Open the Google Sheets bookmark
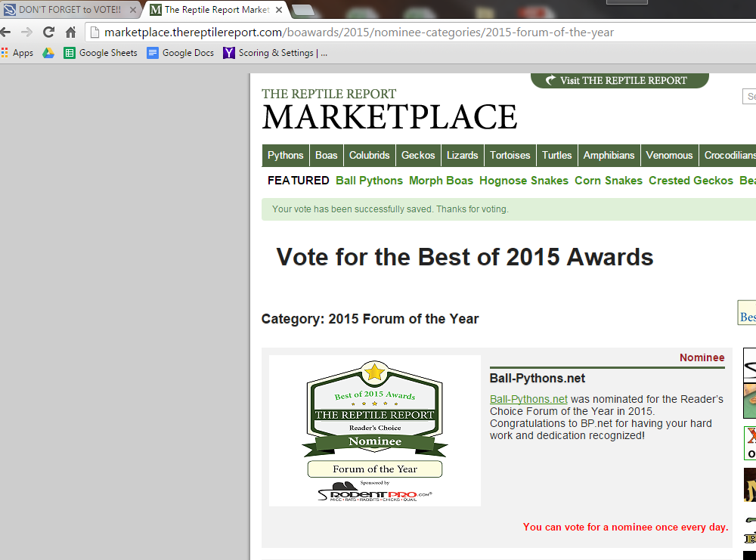Viewport: 756px width, 560px height. [x=101, y=53]
